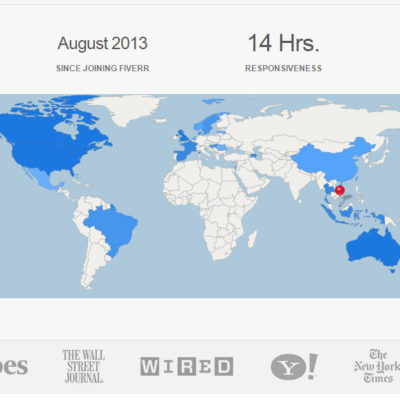Click the August 2013 joining date
This screenshot has width=400, height=400.
point(103,44)
